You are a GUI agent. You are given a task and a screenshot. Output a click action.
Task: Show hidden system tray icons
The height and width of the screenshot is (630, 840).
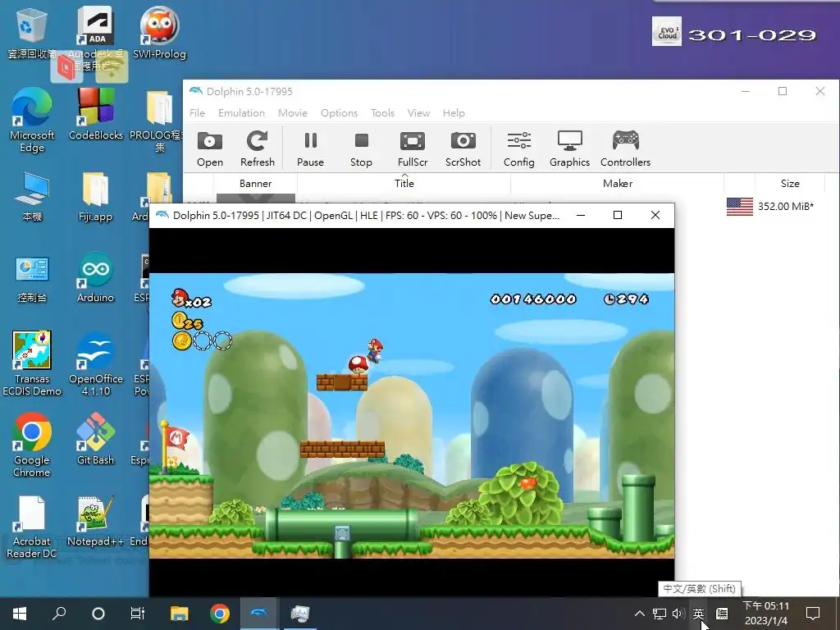click(x=640, y=614)
